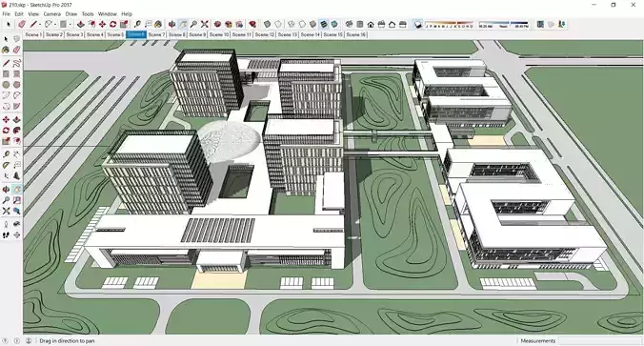This screenshot has height=346, width=644.
Task: Enable Hidden Line face style
Action: (302, 24)
